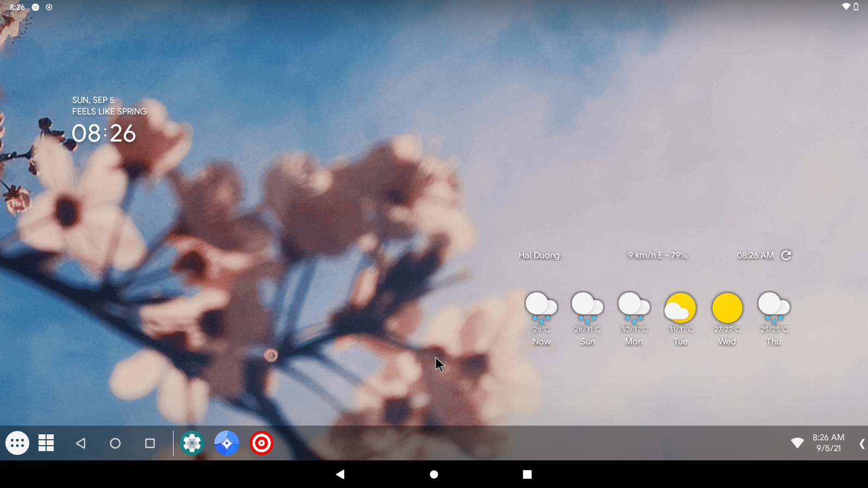The height and width of the screenshot is (488, 868).
Task: Select the Tue partly cloudy forecast
Action: (x=681, y=319)
